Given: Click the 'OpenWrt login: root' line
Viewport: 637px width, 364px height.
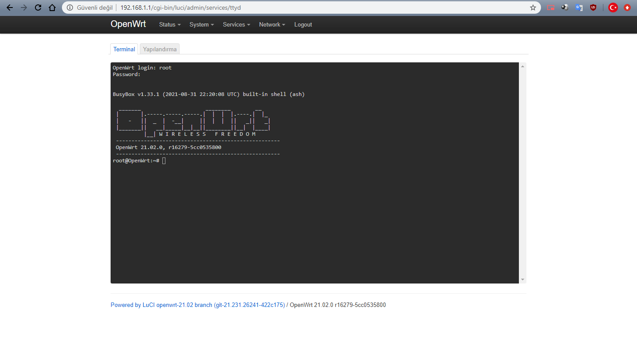Looking at the screenshot, I should point(142,68).
